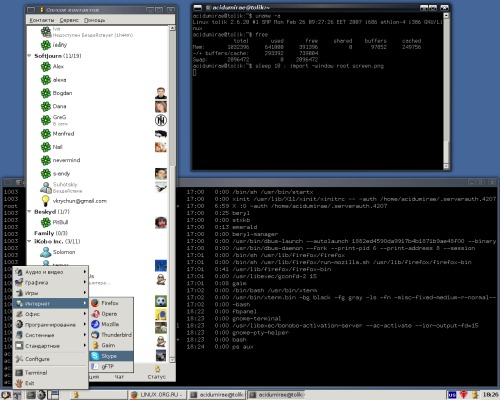Select the Family (0/3) group header
The image size is (500, 400).
[51, 233]
